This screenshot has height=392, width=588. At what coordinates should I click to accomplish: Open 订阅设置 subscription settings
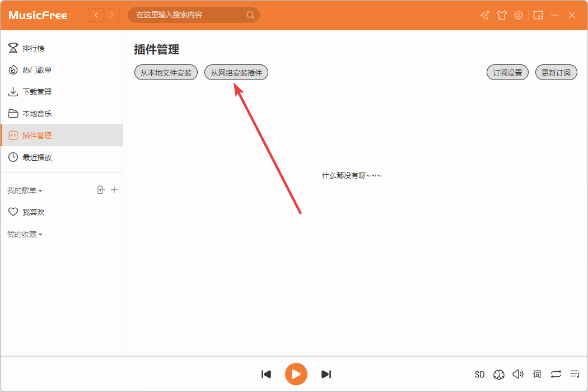click(507, 72)
